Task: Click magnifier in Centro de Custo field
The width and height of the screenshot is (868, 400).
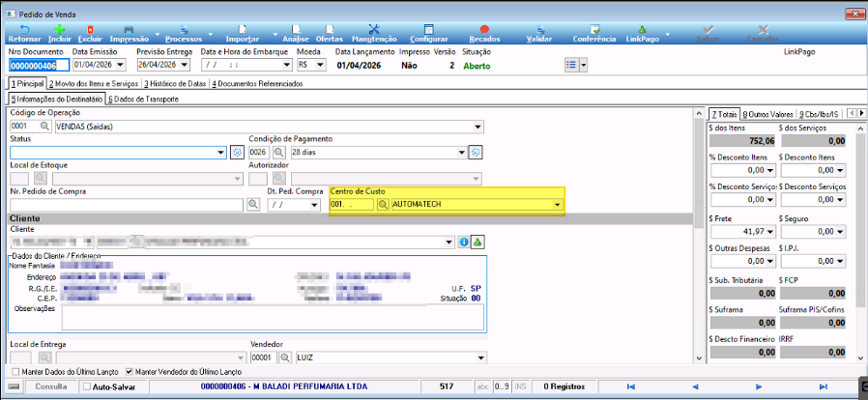Action: point(383,205)
